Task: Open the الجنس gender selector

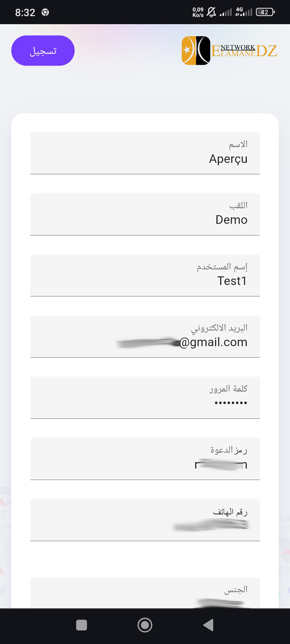Action: [145, 593]
